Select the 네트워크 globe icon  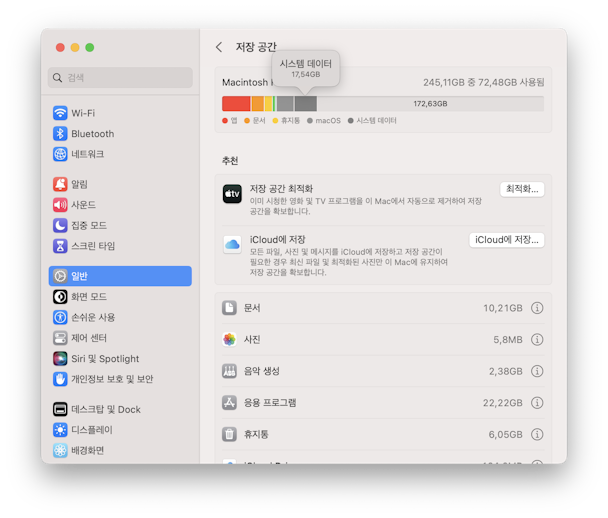[x=60, y=154]
